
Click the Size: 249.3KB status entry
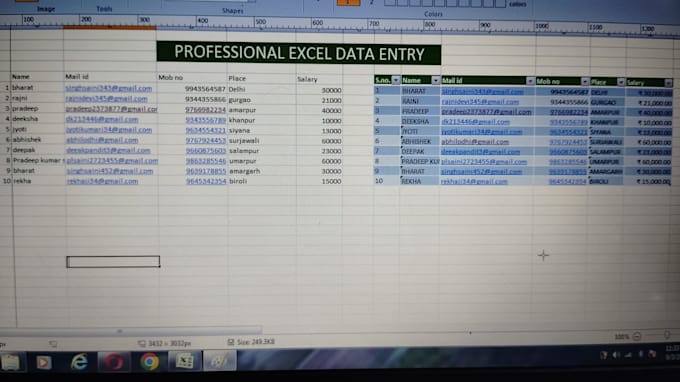[252, 342]
